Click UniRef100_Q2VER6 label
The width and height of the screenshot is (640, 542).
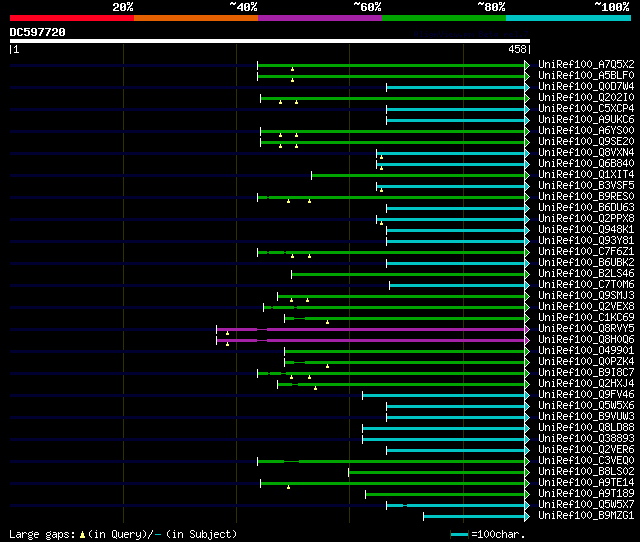coord(586,450)
